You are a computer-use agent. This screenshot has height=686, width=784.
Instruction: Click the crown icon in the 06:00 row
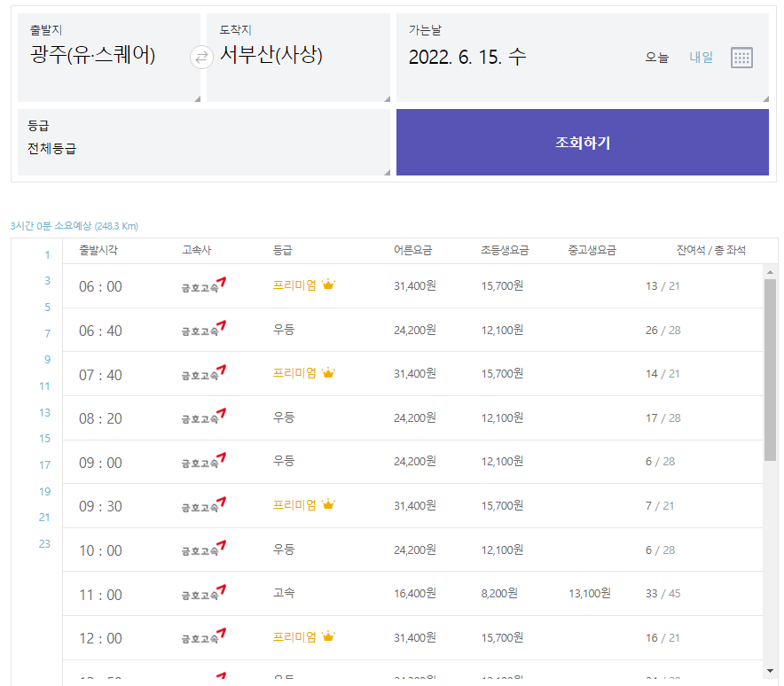(x=328, y=285)
